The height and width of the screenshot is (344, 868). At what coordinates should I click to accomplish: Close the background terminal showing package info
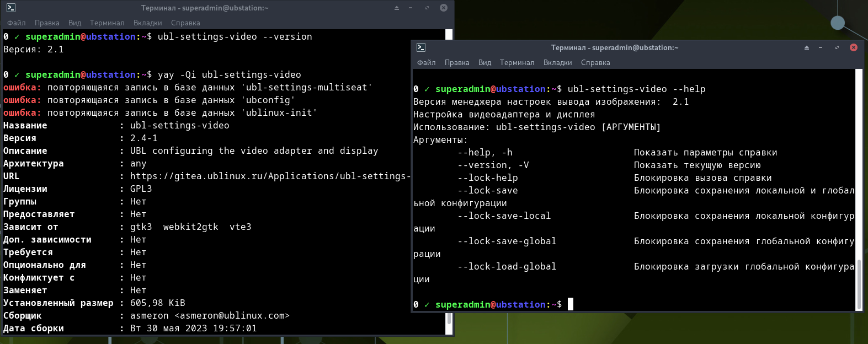coord(443,8)
